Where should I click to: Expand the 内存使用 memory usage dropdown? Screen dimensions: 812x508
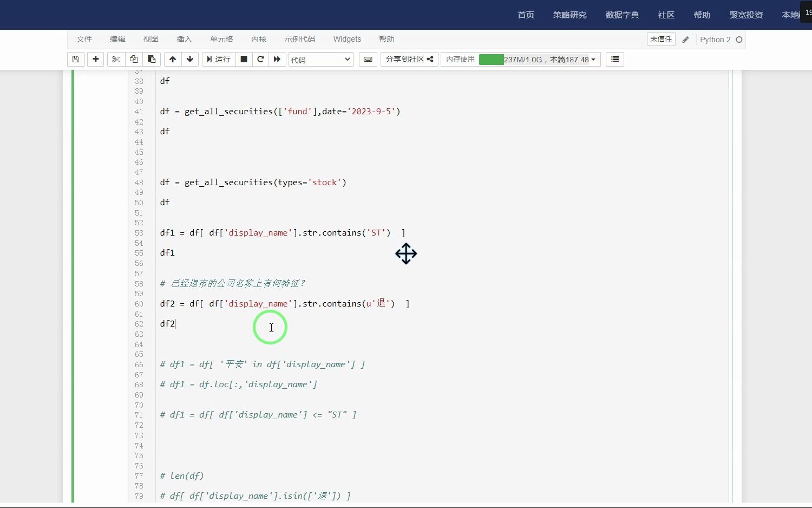[x=521, y=59]
